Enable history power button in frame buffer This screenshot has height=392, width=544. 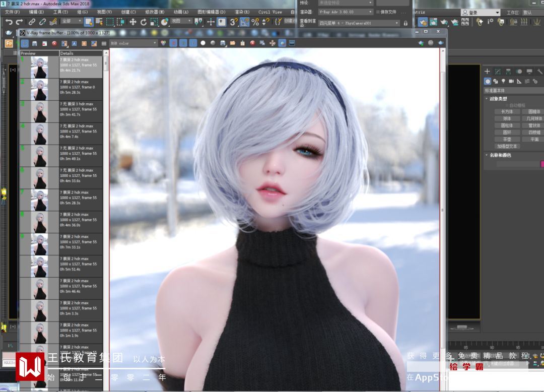25,43
